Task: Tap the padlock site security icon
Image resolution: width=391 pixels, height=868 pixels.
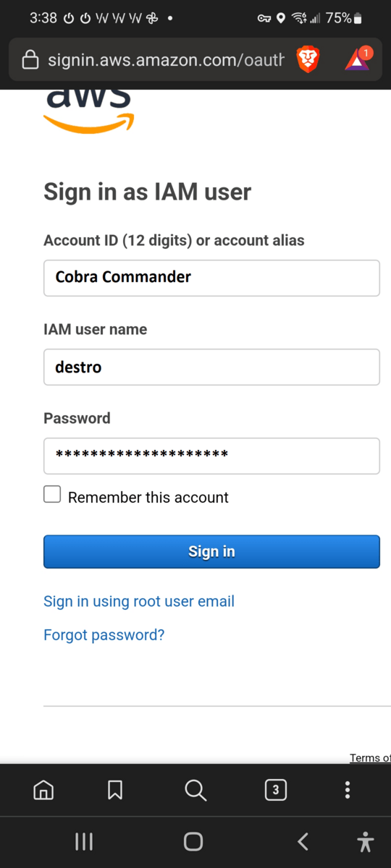Action: point(30,59)
